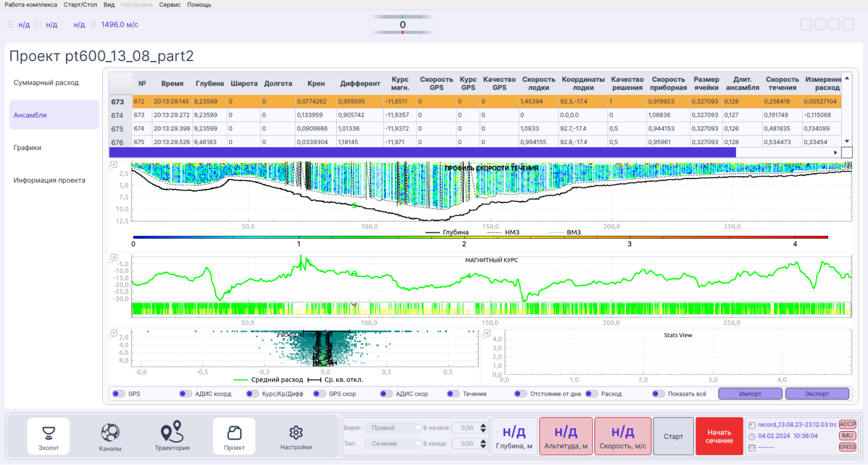This screenshot has width=868, height=465.
Task: Click the IMU status indicator
Action: [847, 436]
